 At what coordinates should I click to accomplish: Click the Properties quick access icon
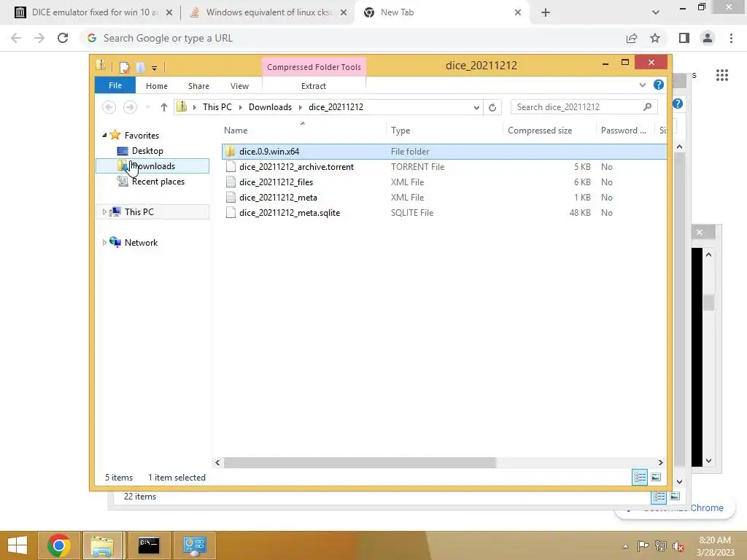point(124,67)
